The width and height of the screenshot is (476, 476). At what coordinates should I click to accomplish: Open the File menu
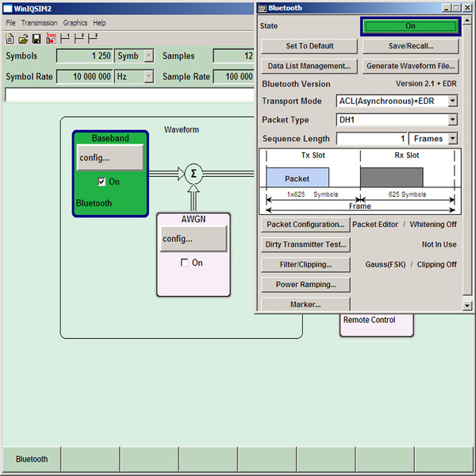pyautogui.click(x=10, y=23)
